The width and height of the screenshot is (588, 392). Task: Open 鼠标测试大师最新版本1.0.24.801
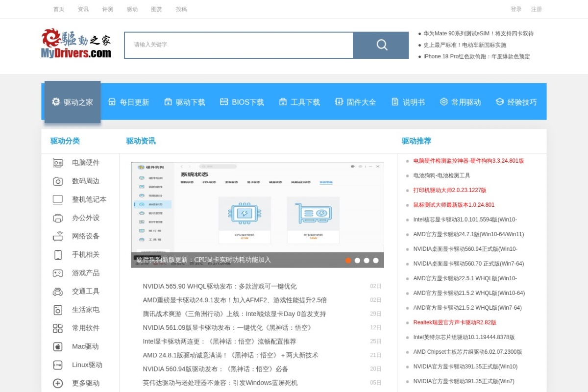[454, 205]
